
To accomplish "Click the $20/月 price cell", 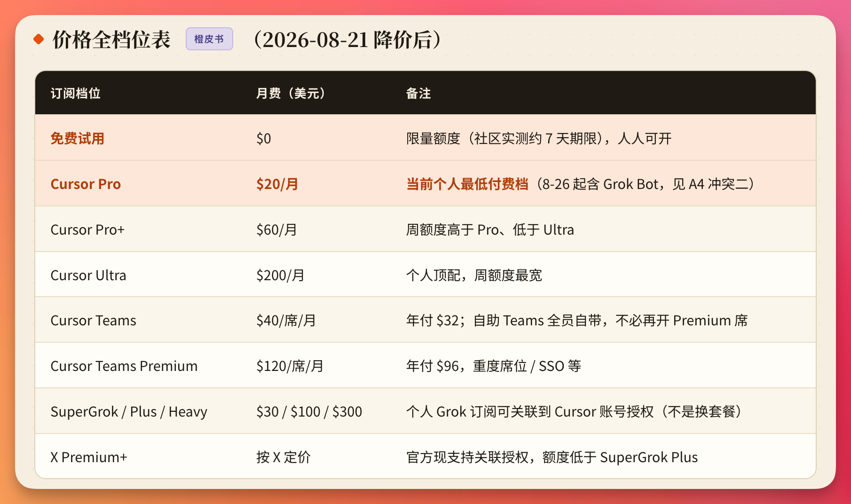I will [x=277, y=184].
